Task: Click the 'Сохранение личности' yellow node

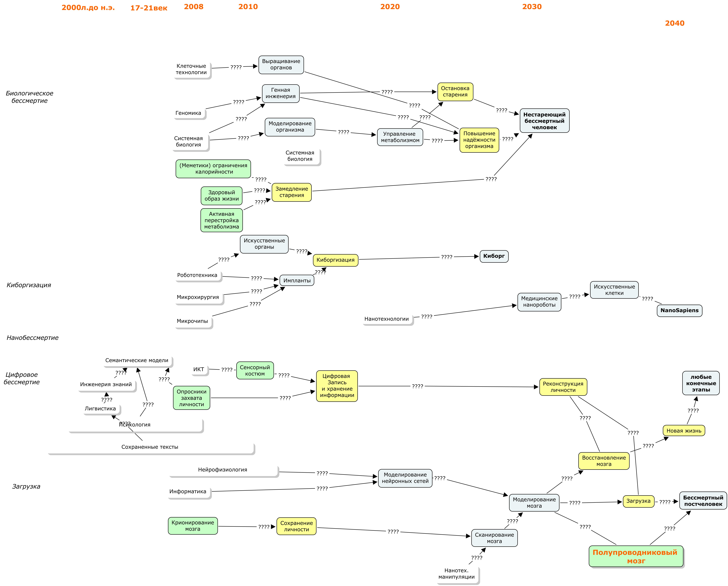Action: point(296,526)
